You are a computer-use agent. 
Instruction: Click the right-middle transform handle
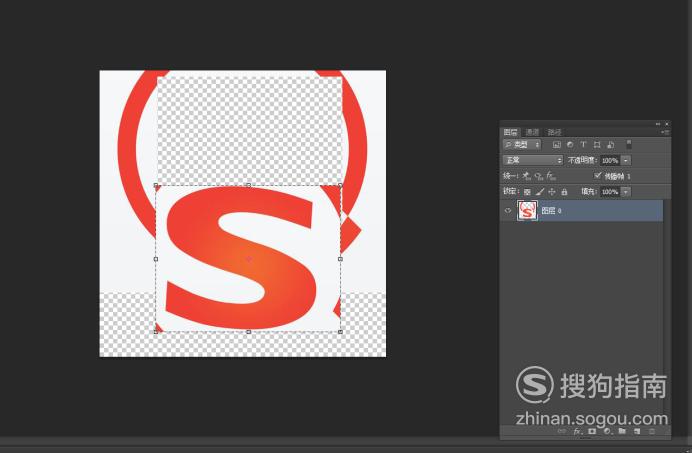click(340, 259)
